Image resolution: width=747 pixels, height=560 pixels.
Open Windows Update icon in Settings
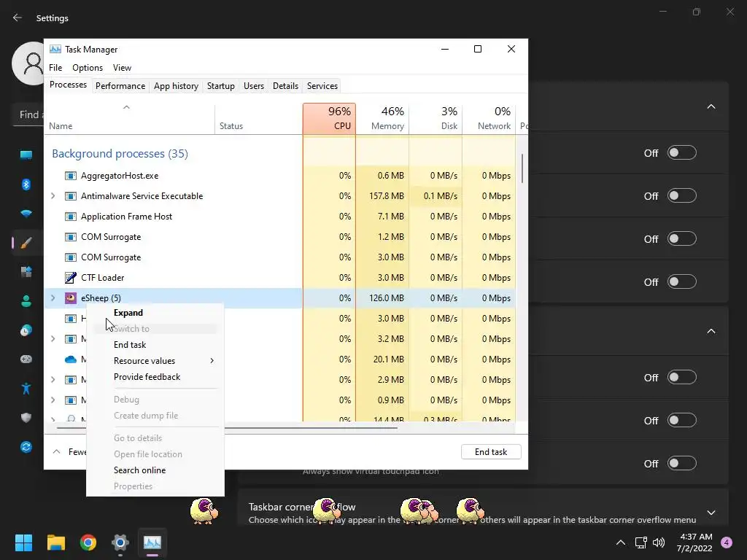26,447
